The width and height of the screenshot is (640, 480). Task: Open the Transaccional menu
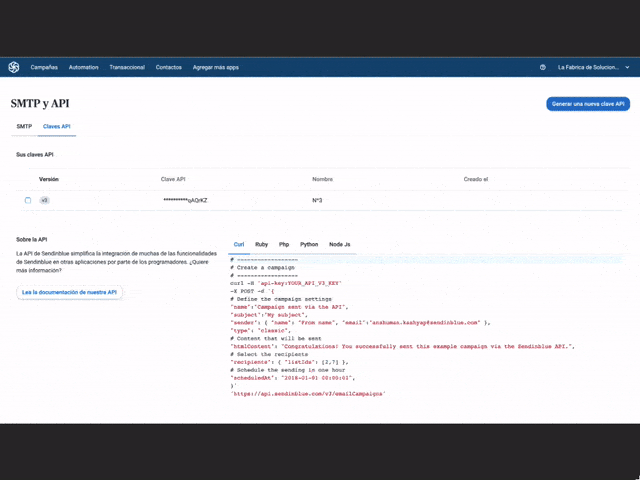pos(127,67)
